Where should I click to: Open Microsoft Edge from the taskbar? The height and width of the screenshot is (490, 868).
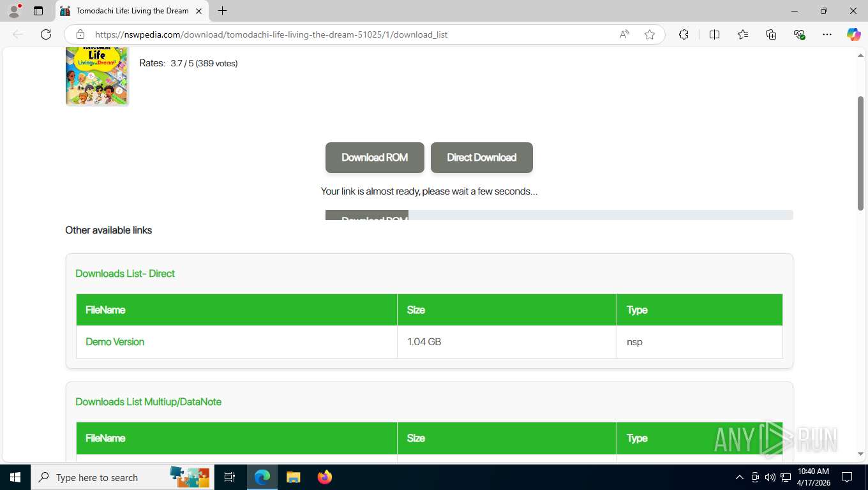point(262,477)
